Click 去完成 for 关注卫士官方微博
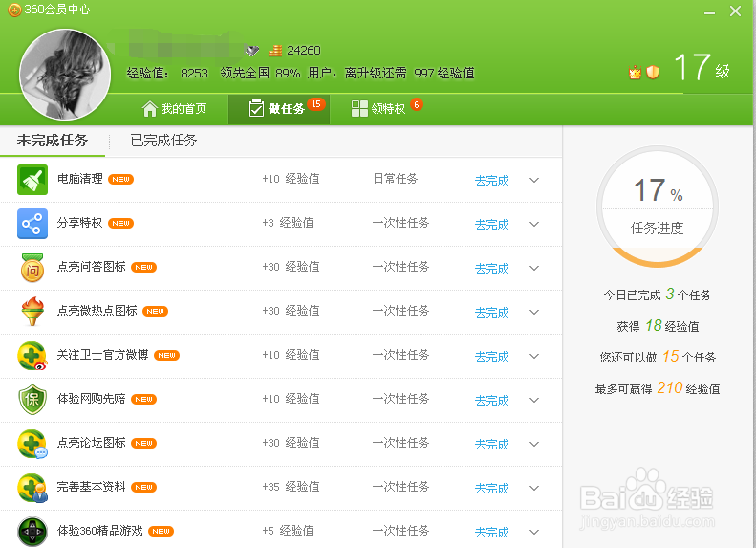The image size is (756, 548). (492, 357)
